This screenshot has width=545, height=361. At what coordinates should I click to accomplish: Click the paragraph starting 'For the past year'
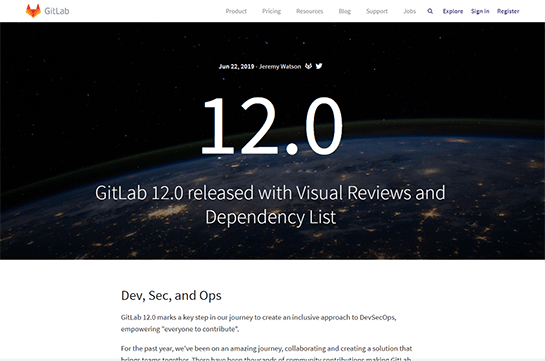tap(266, 353)
